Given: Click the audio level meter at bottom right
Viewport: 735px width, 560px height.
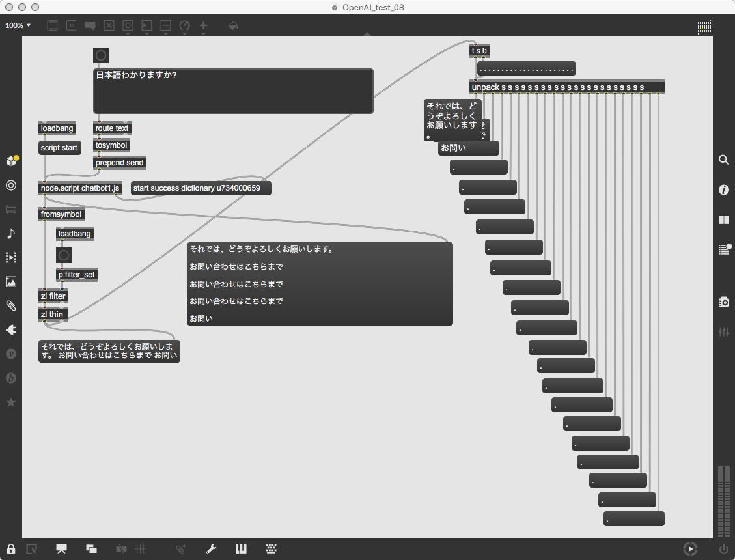Looking at the screenshot, I should (724, 501).
